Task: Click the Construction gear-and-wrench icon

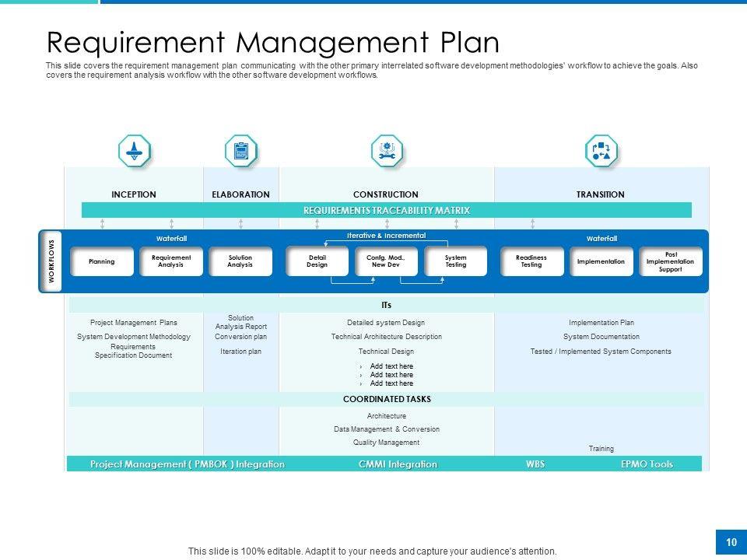Action: (387, 151)
